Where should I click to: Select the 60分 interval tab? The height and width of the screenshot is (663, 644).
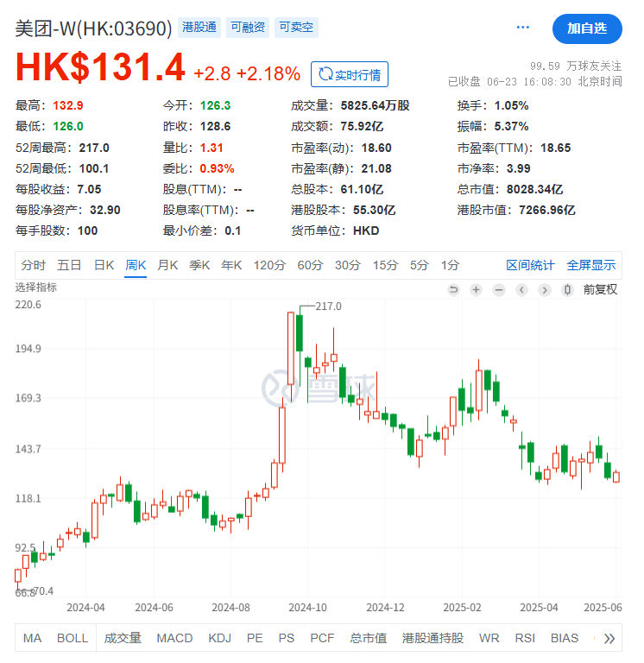click(x=311, y=266)
